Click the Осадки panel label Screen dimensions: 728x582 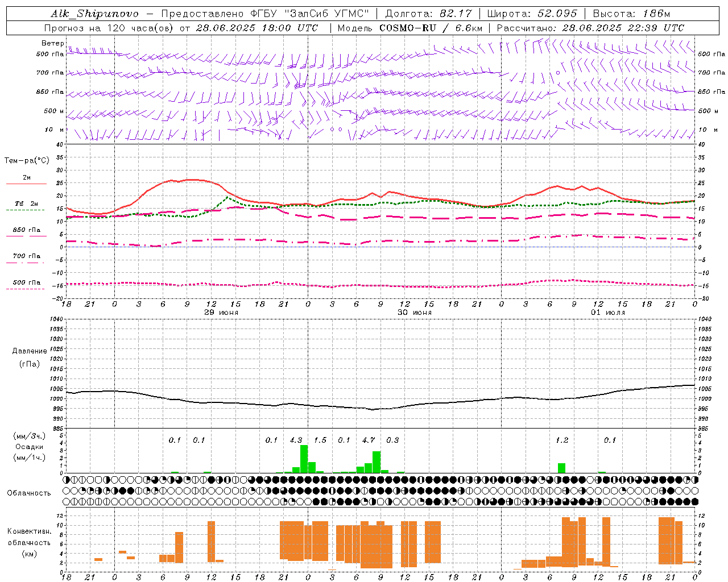pos(29,447)
